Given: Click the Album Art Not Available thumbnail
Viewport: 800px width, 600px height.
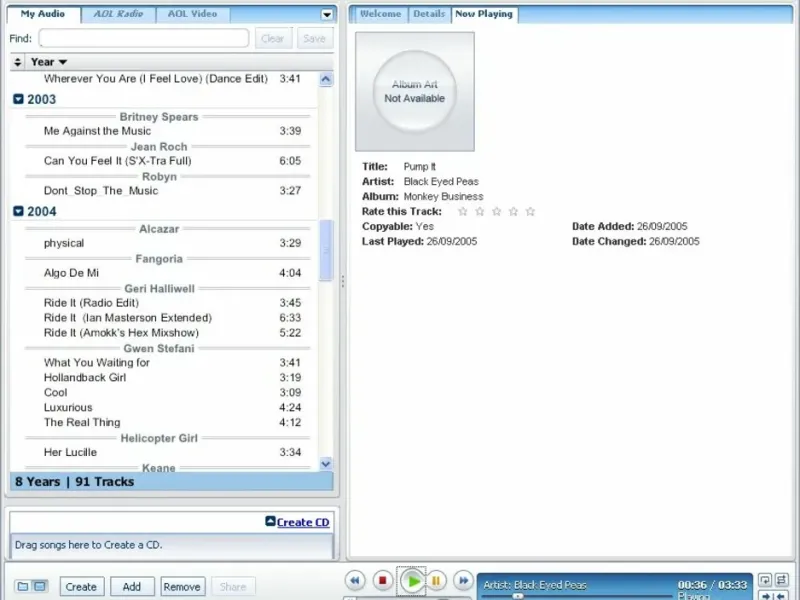Looking at the screenshot, I should coord(415,91).
